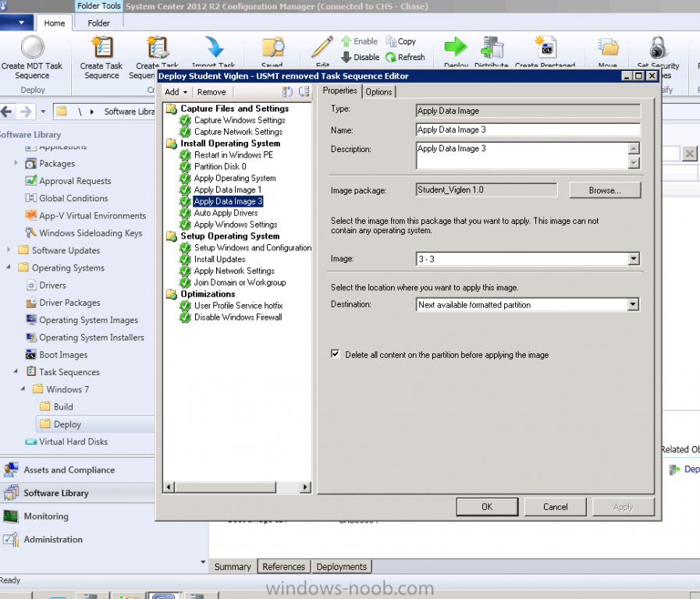This screenshot has height=599, width=700.
Task: Click move step down icon in editor
Action: pos(304,92)
